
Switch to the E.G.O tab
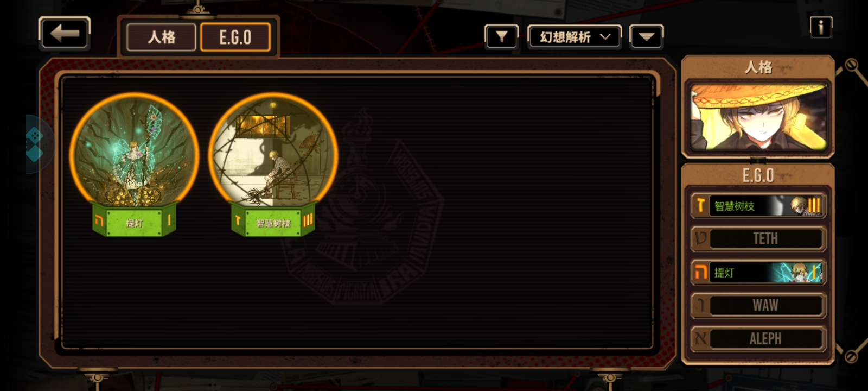click(x=235, y=37)
